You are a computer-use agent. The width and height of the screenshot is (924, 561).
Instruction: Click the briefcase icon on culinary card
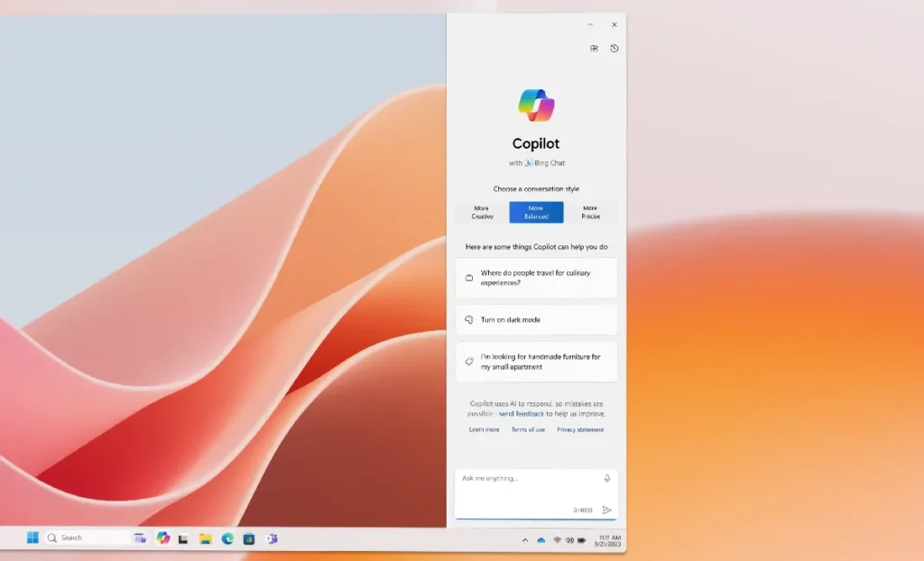click(x=469, y=278)
